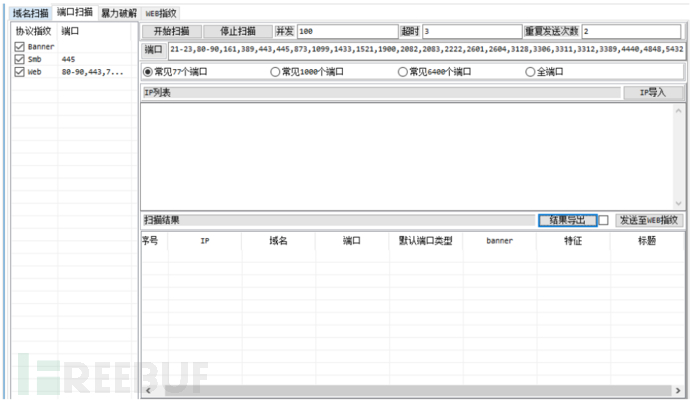Tick the checkbox beside 结果导出
Image resolution: width=690 pixels, height=402 pixels.
pyautogui.click(x=604, y=220)
